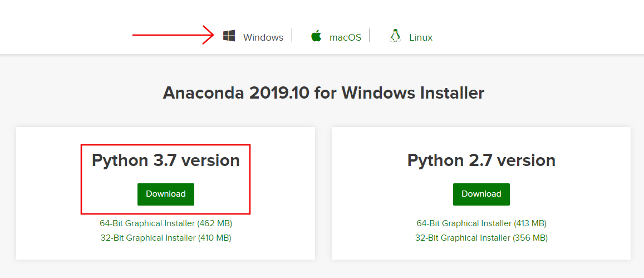Click the Anaconda 2019.10 for Windows Installer title
This screenshot has height=278, width=644.
323,92
